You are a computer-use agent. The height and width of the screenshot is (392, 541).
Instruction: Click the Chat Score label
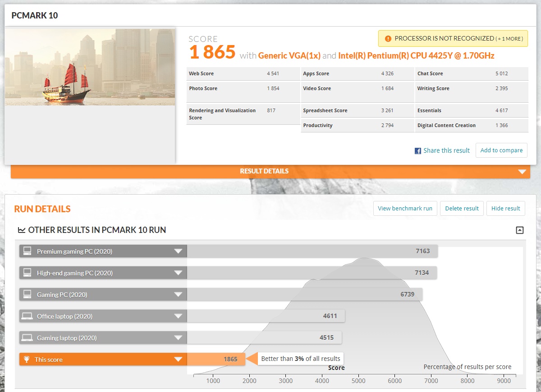[430, 73]
